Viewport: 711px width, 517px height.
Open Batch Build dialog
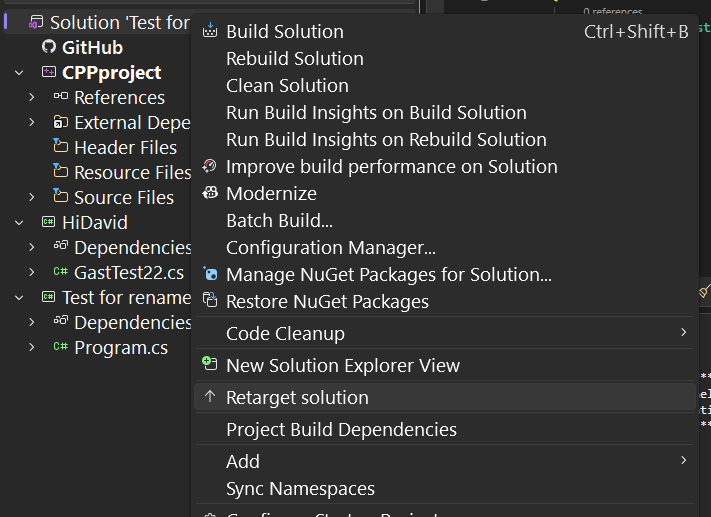pyautogui.click(x=444, y=220)
